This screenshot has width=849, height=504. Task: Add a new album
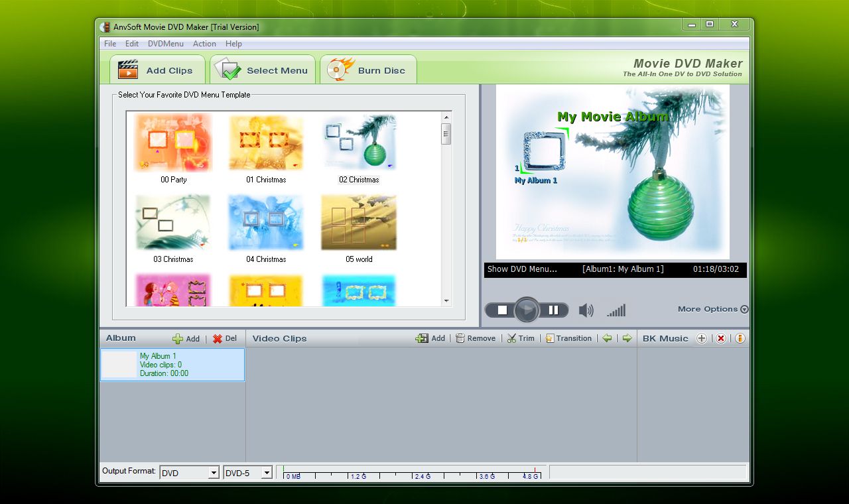pos(186,338)
